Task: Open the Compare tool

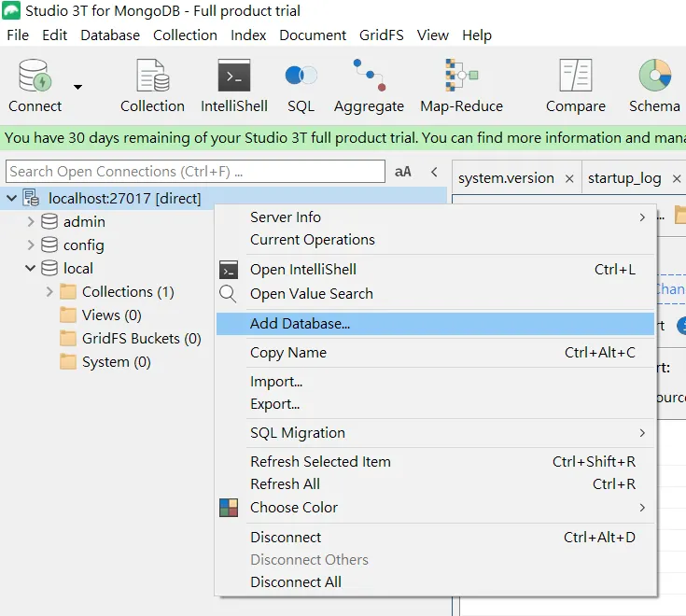Action: tap(575, 77)
